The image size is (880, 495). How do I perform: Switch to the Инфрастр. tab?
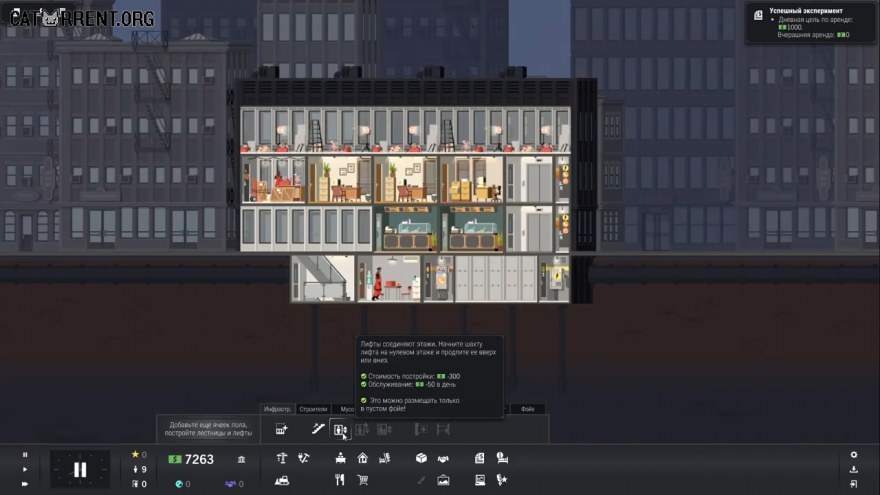pyautogui.click(x=277, y=409)
